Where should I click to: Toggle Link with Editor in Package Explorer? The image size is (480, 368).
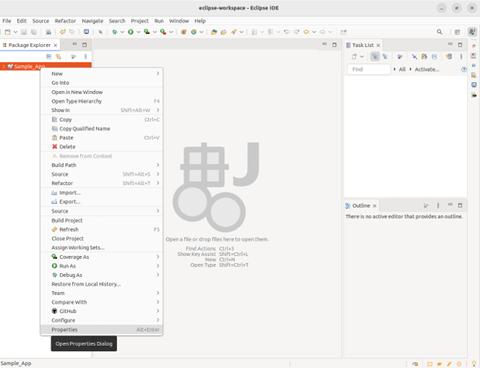coord(59,57)
